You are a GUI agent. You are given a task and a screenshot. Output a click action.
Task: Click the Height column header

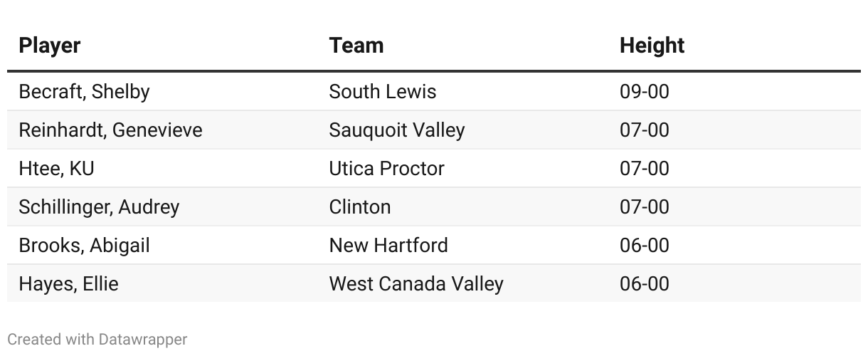click(x=652, y=46)
